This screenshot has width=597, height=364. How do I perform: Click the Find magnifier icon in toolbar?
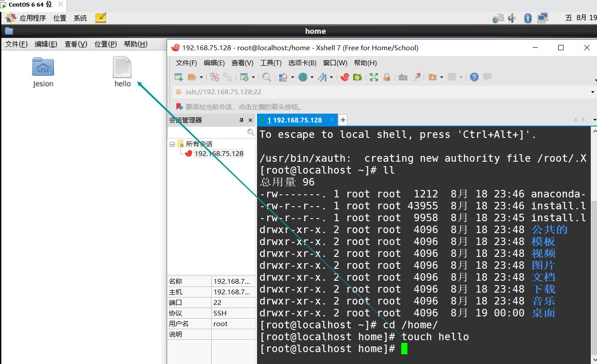pos(267,77)
